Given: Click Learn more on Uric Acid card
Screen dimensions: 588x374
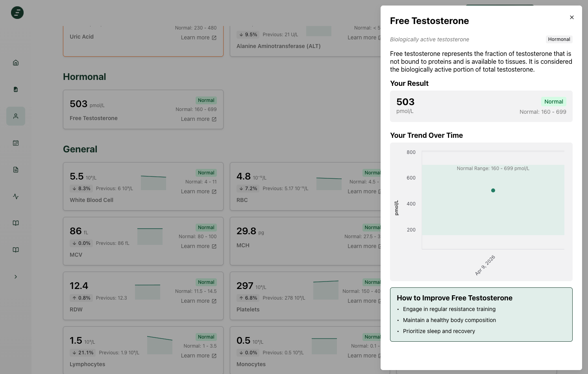Looking at the screenshot, I should (199, 38).
